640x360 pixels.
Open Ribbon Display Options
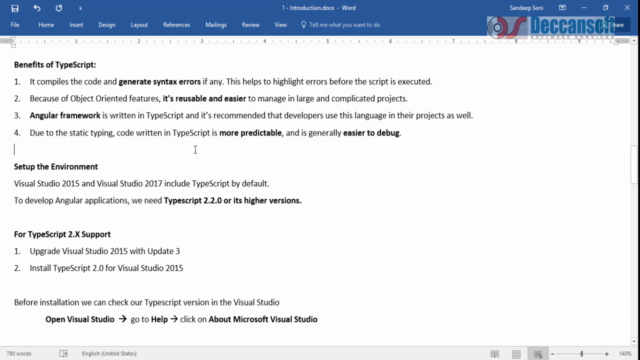562,8
